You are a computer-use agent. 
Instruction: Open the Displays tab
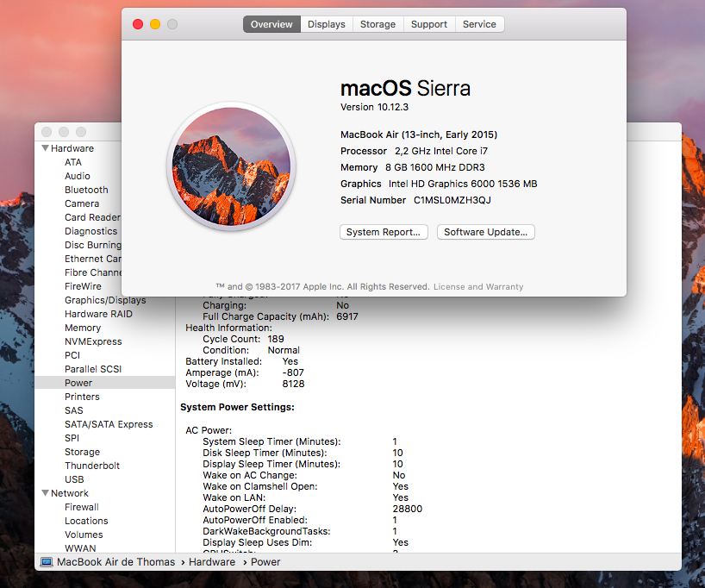(327, 24)
